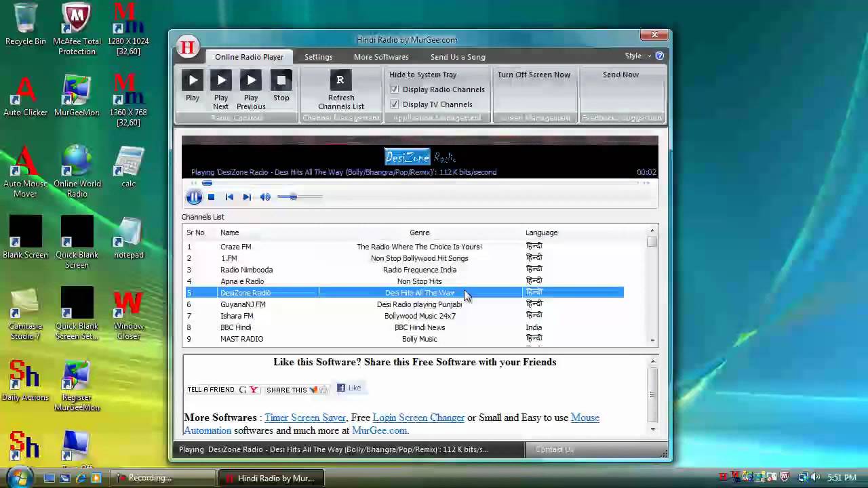Click channels list scrollbar up arrow
This screenshot has height=488, width=868.
[652, 231]
